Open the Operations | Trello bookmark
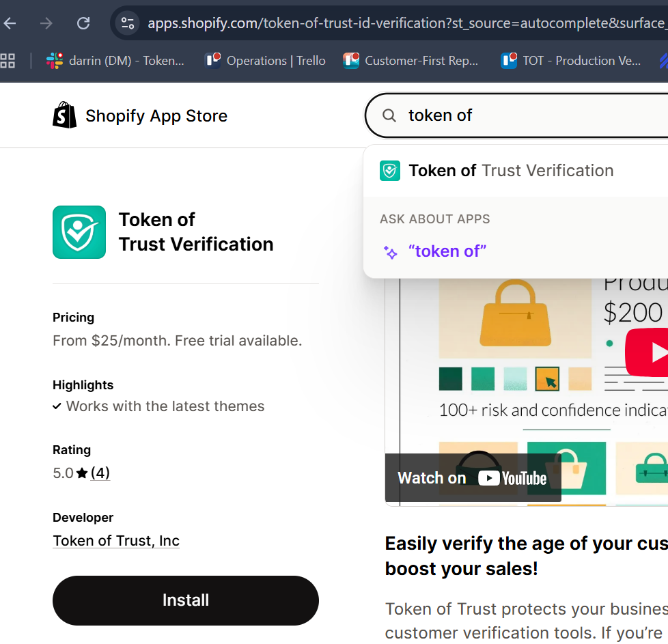668x644 pixels. click(x=265, y=61)
